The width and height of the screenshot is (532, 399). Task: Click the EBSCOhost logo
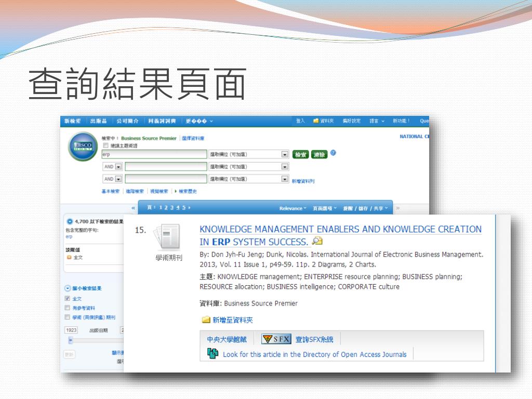tap(83, 147)
